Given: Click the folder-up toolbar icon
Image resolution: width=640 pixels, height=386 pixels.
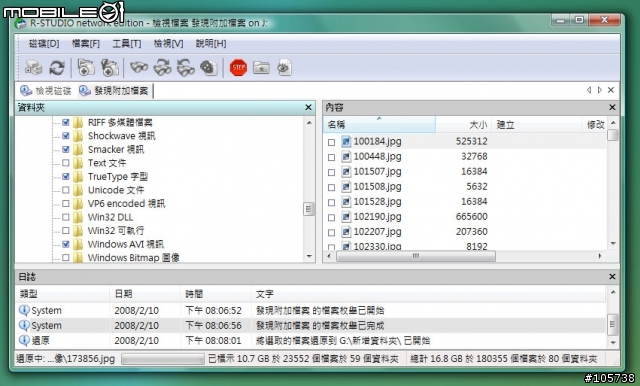Looking at the screenshot, I should point(261,68).
